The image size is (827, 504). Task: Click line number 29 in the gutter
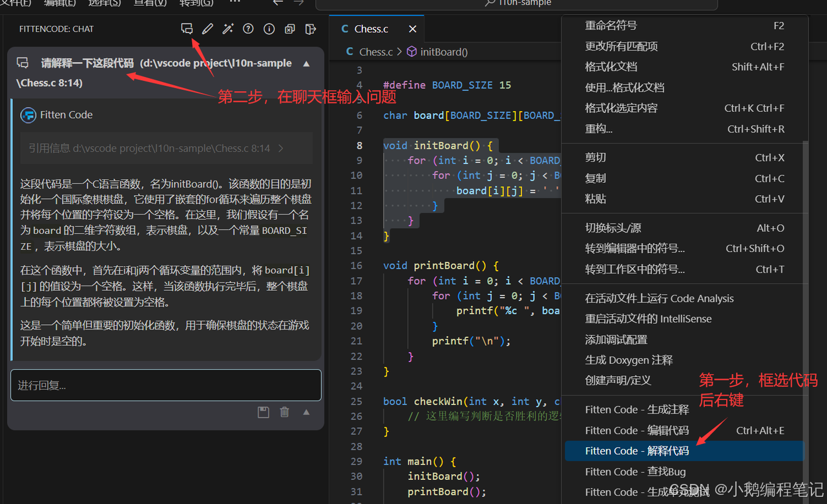pos(356,461)
